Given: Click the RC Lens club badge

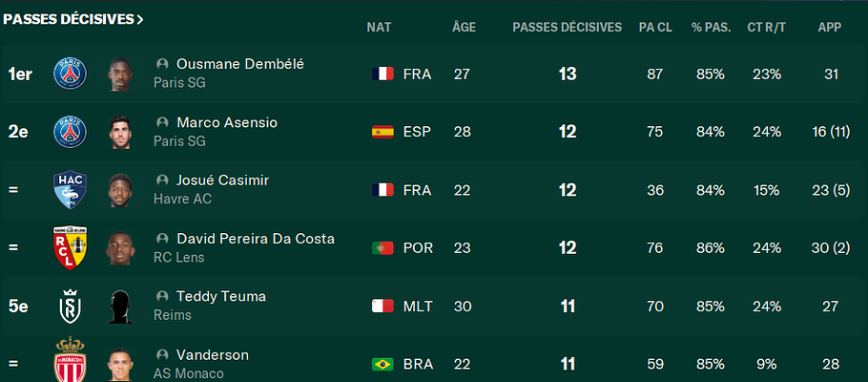Looking at the screenshot, I should (71, 248).
